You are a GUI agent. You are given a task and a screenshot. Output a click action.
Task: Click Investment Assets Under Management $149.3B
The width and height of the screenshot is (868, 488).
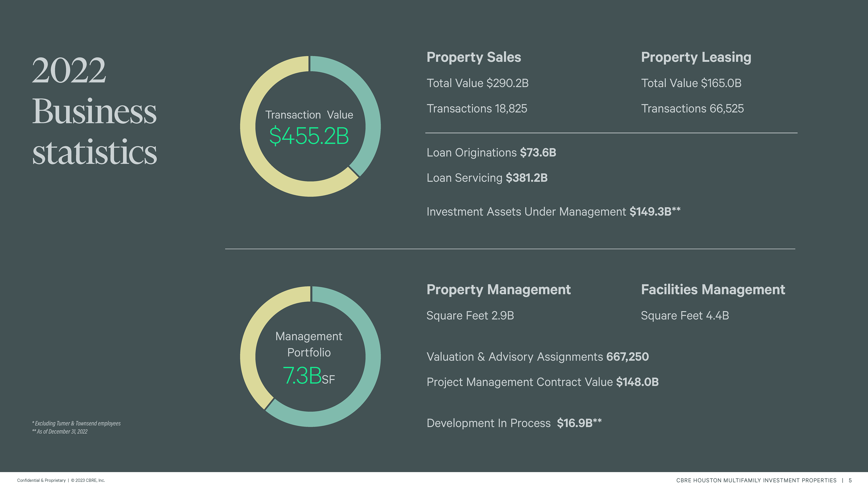point(553,211)
